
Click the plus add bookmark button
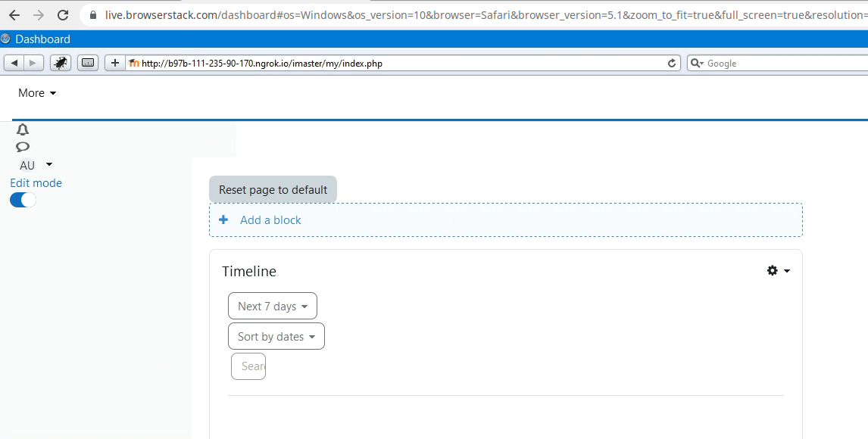pyautogui.click(x=114, y=63)
